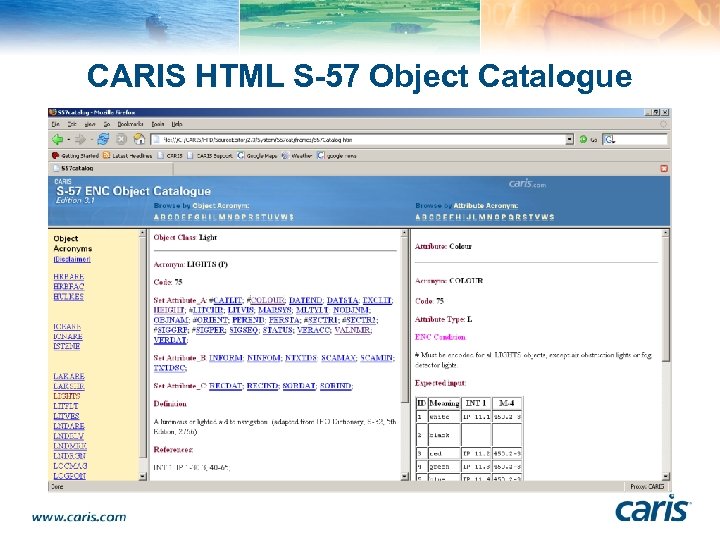Open the CATLIT attribute link
720x540 pixels.
pyautogui.click(x=228, y=300)
